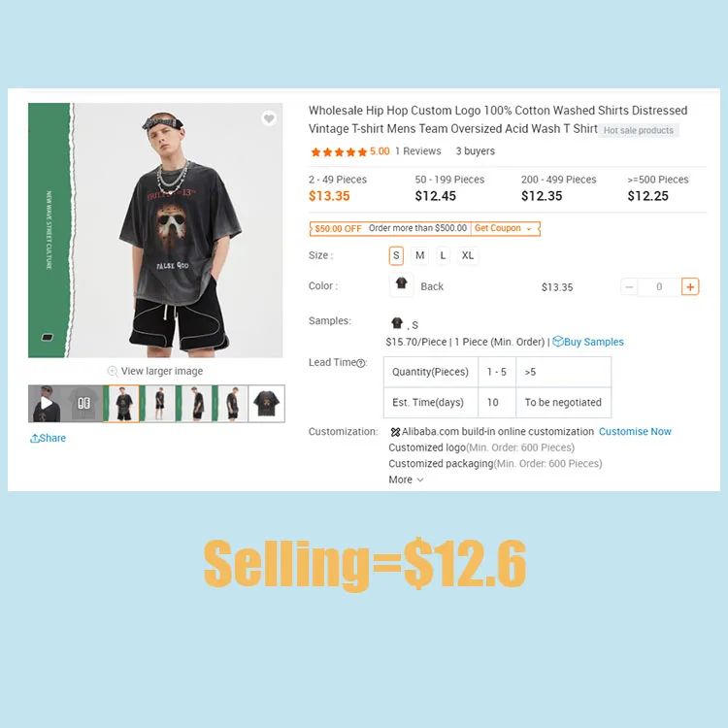728x728 pixels.
Task: Click the Lead Time help question mark
Action: 361,363
